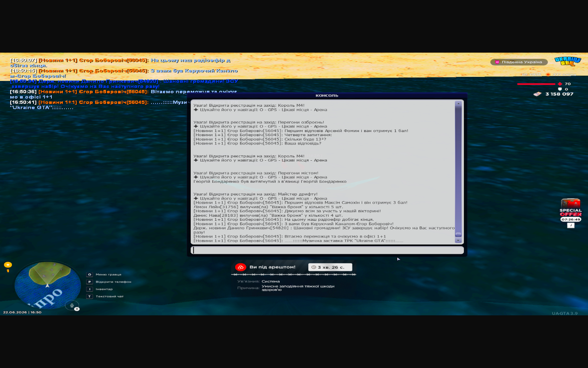588x368 pixels.
Task: Click the microphone voice chat icon
Action: [72, 305]
